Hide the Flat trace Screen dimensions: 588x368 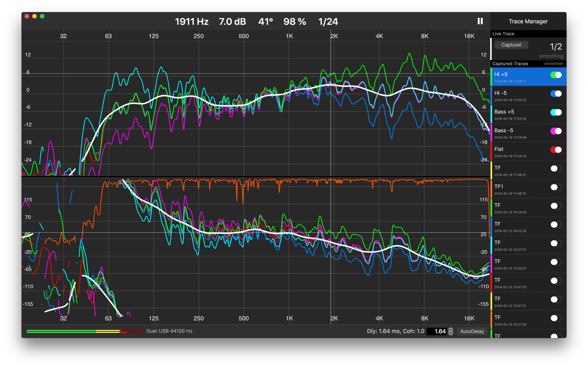click(556, 150)
